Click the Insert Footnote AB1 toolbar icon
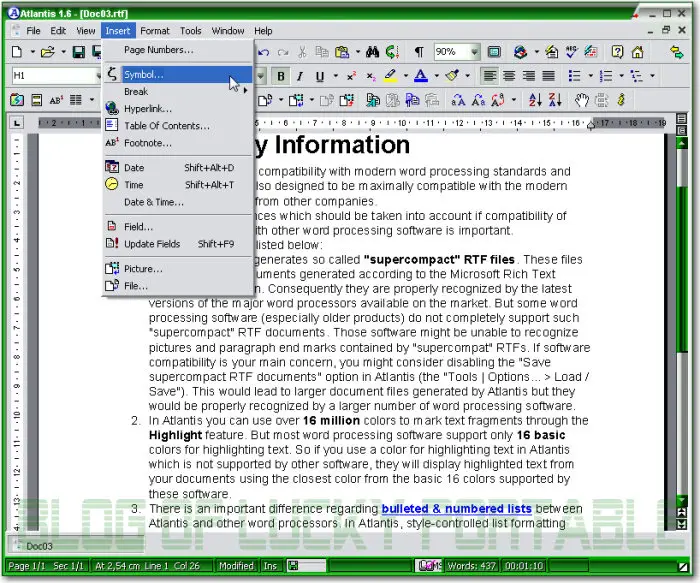This screenshot has width=700, height=583. pyautogui.click(x=56, y=100)
